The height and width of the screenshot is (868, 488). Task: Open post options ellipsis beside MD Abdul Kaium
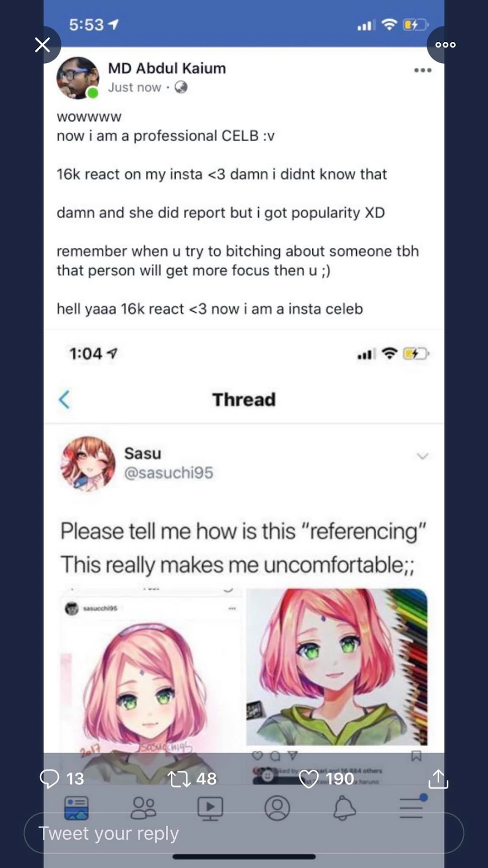(422, 70)
